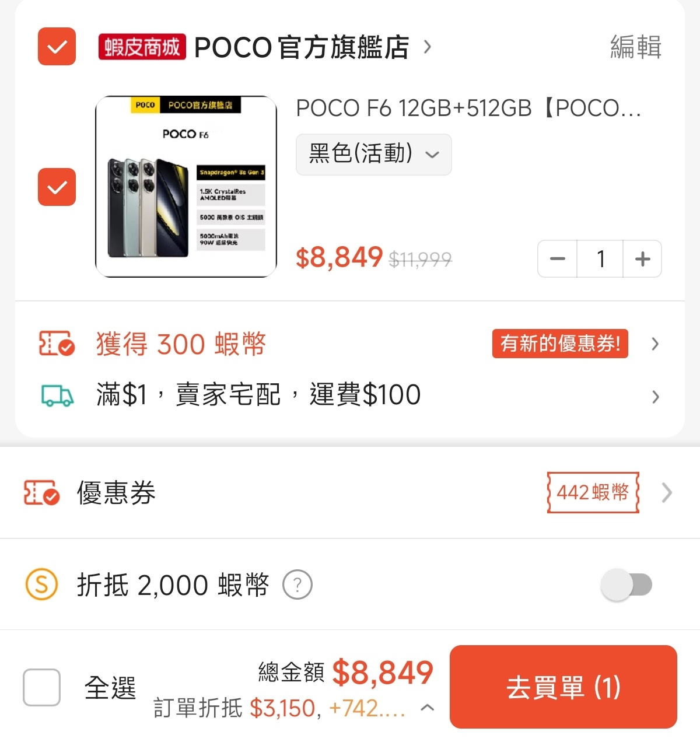Open the POCO F6 product thumbnail
Image resolution: width=700 pixels, height=742 pixels.
click(x=186, y=187)
